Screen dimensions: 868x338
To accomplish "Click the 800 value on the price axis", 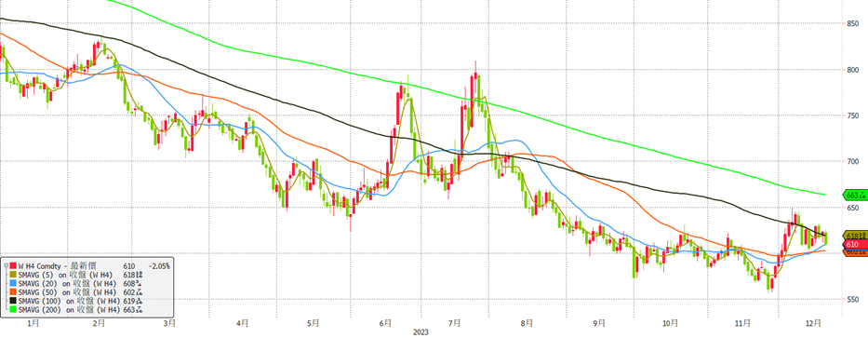I will coord(854,70).
